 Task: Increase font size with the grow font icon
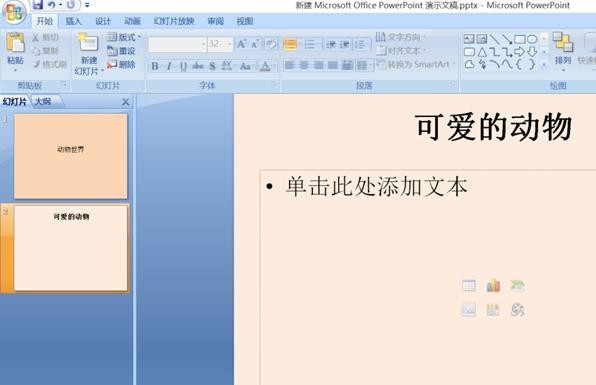pyautogui.click(x=241, y=44)
